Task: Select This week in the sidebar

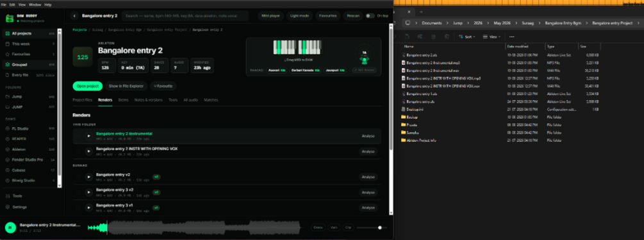Action: coord(29,44)
